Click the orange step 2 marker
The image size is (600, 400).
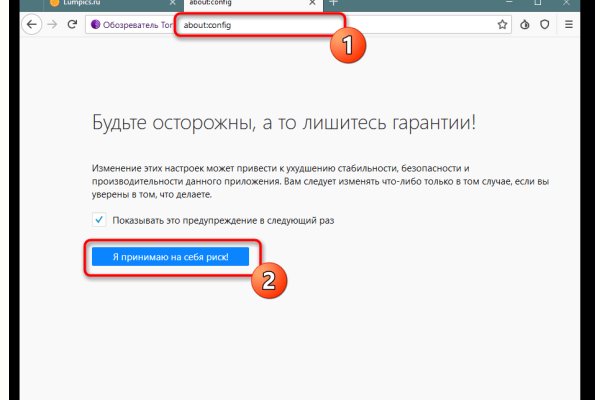pos(267,280)
